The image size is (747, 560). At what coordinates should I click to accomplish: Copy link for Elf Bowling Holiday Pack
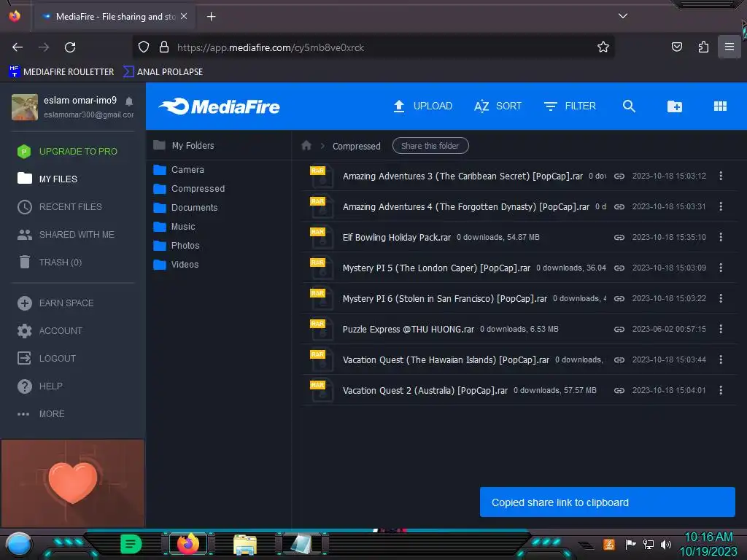coord(619,237)
